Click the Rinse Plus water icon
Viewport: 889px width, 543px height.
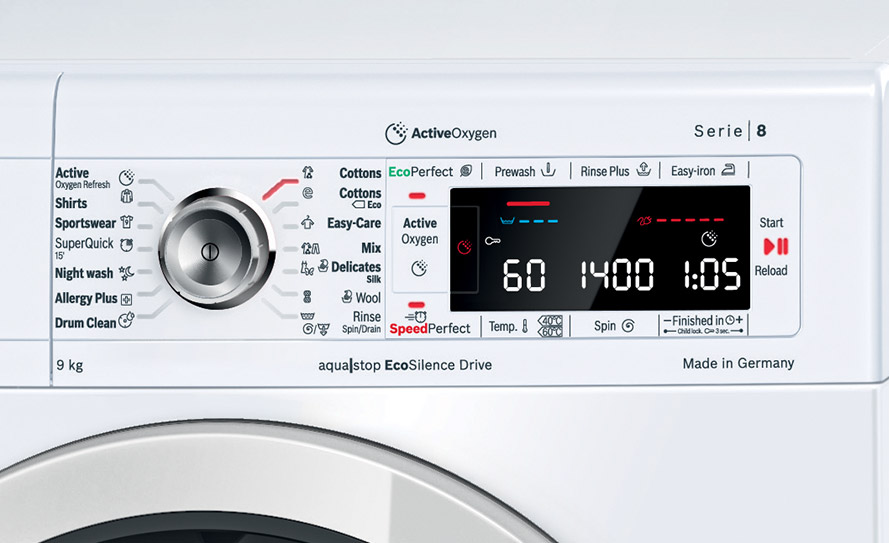point(644,169)
